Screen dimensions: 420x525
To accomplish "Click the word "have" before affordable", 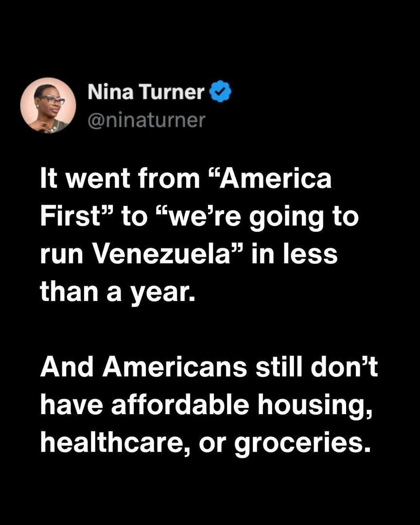I will 71,406.
